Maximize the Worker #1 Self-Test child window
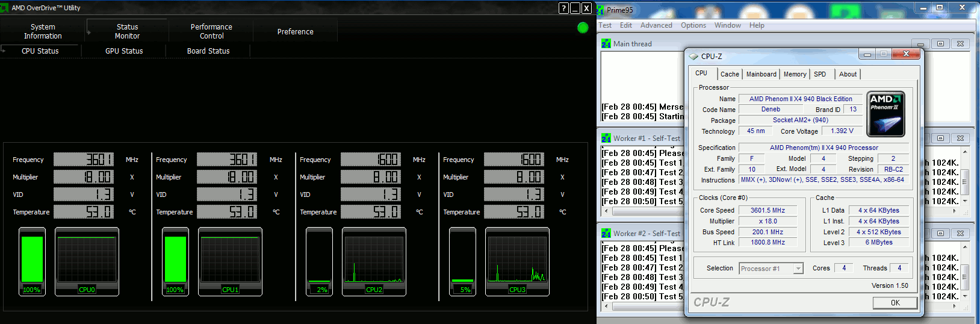980x324 pixels. tap(940, 138)
